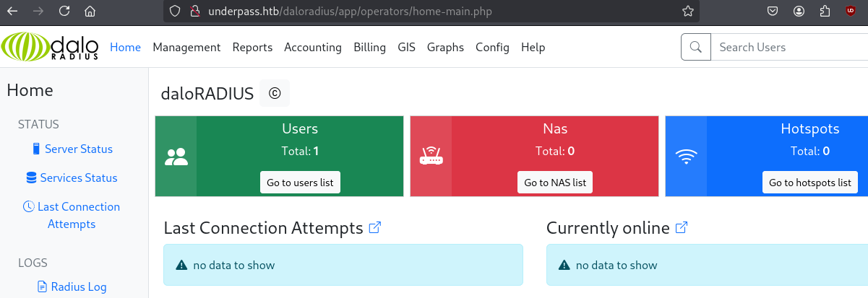Click the daloRADIUS logo
The image size is (868, 298).
click(49, 47)
